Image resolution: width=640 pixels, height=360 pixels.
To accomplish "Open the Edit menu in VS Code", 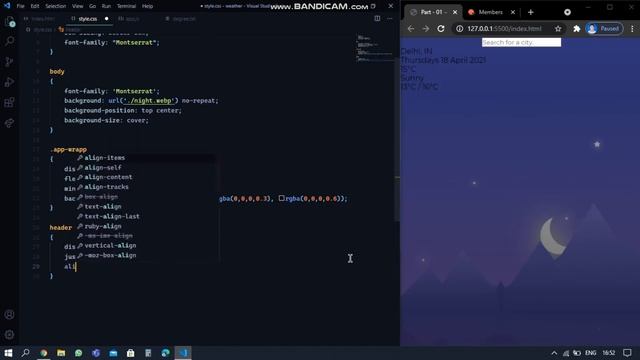I will (35, 6).
